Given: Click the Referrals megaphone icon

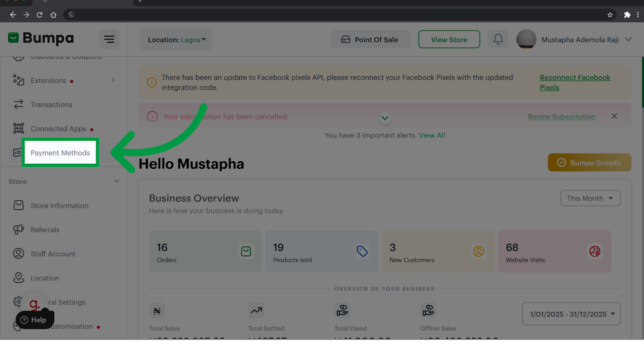Looking at the screenshot, I should (19, 229).
